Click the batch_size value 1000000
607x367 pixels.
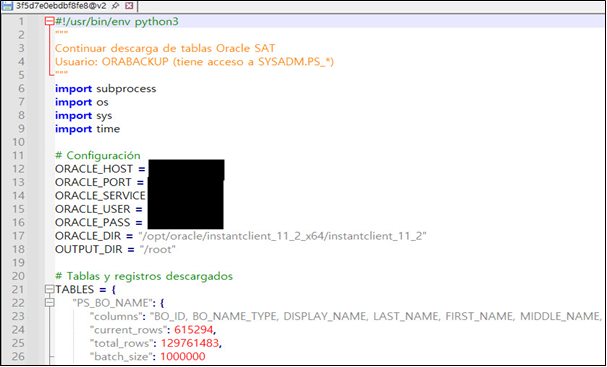click(x=183, y=356)
